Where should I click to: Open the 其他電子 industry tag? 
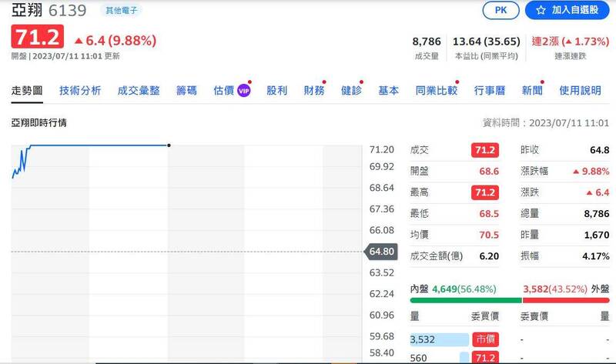122,10
